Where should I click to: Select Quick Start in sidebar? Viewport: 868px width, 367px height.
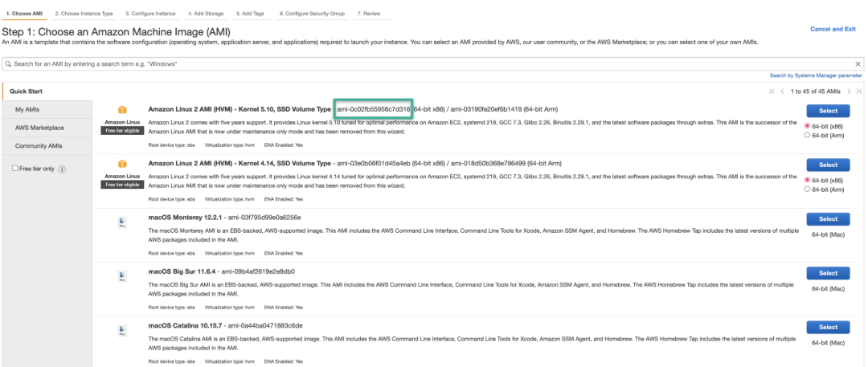tap(47, 92)
